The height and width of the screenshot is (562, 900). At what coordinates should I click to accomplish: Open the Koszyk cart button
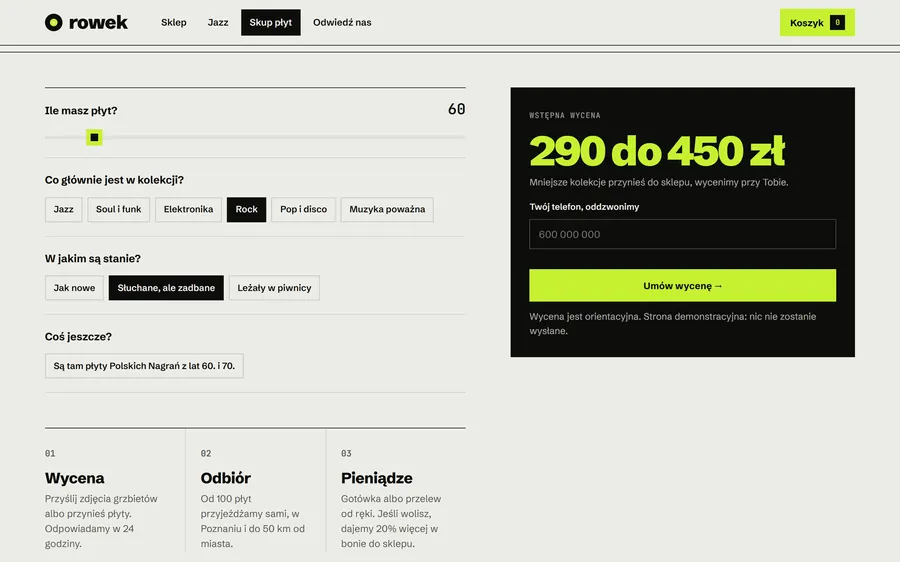point(817,22)
